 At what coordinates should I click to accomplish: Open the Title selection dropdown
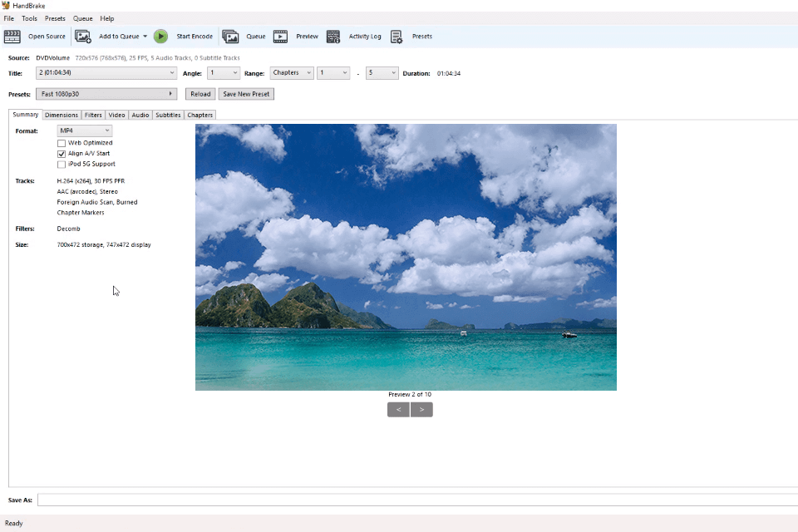coord(106,73)
